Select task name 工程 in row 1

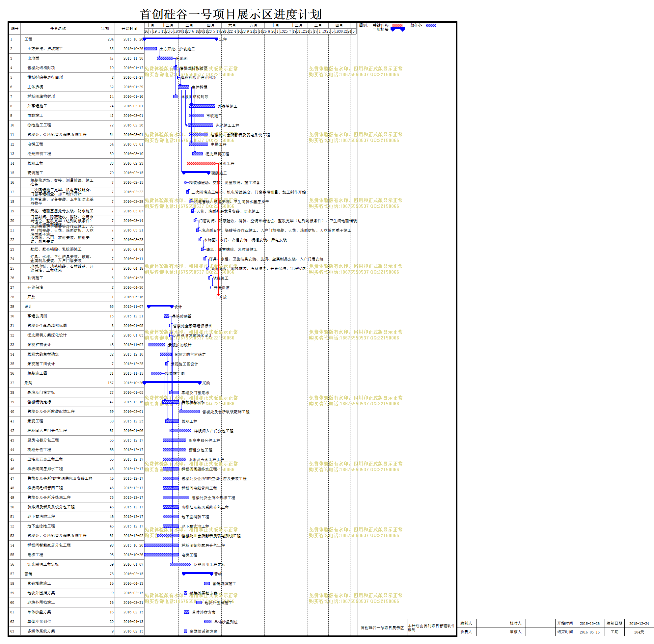(28, 39)
